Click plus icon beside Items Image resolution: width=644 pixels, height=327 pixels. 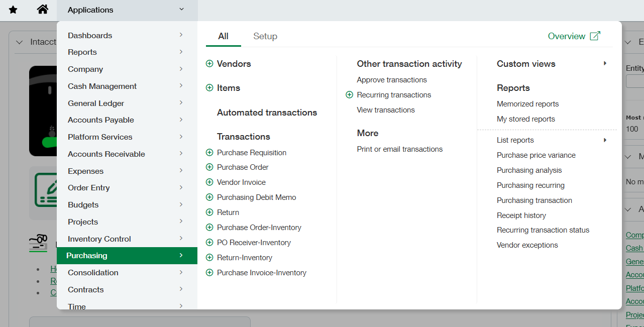pyautogui.click(x=209, y=88)
